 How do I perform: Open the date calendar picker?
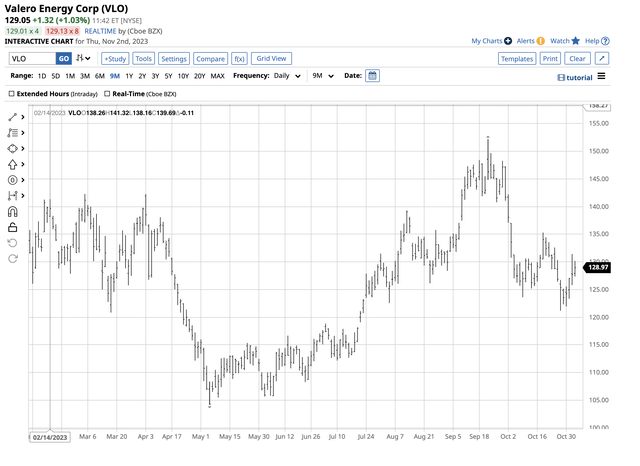point(372,76)
